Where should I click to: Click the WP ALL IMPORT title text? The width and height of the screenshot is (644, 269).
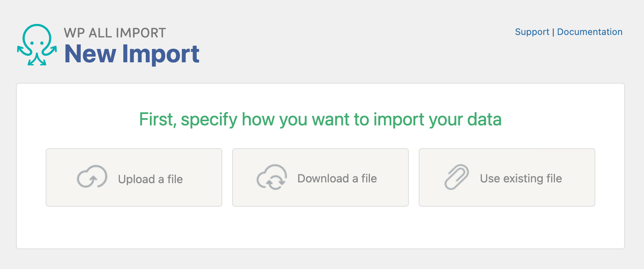pyautogui.click(x=115, y=33)
